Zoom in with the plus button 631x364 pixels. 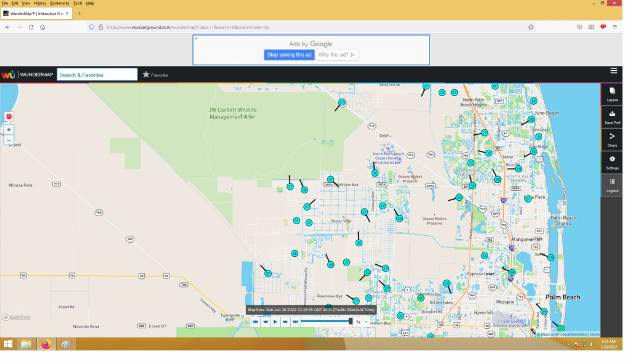(x=9, y=129)
